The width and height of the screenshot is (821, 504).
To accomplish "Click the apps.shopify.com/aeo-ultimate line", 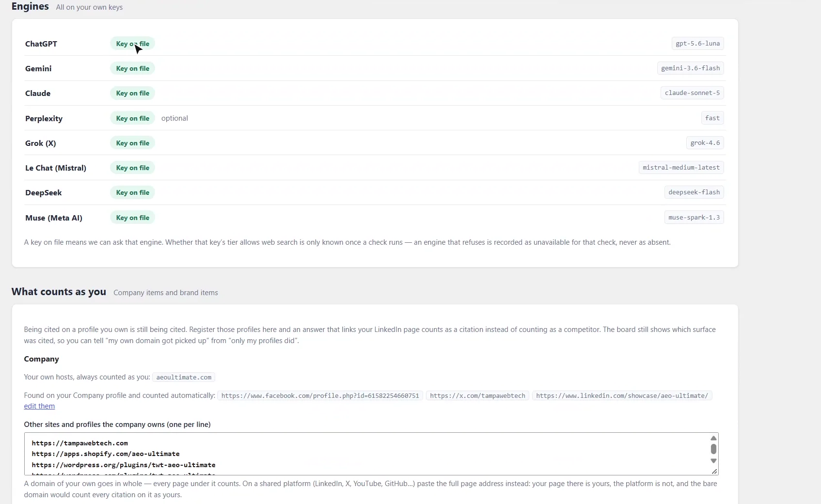I will pos(106,454).
